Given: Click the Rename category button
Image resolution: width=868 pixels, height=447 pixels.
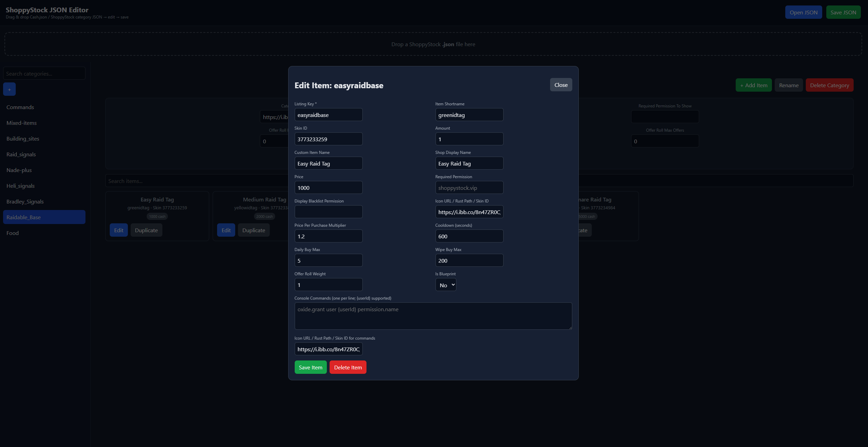Looking at the screenshot, I should (789, 85).
